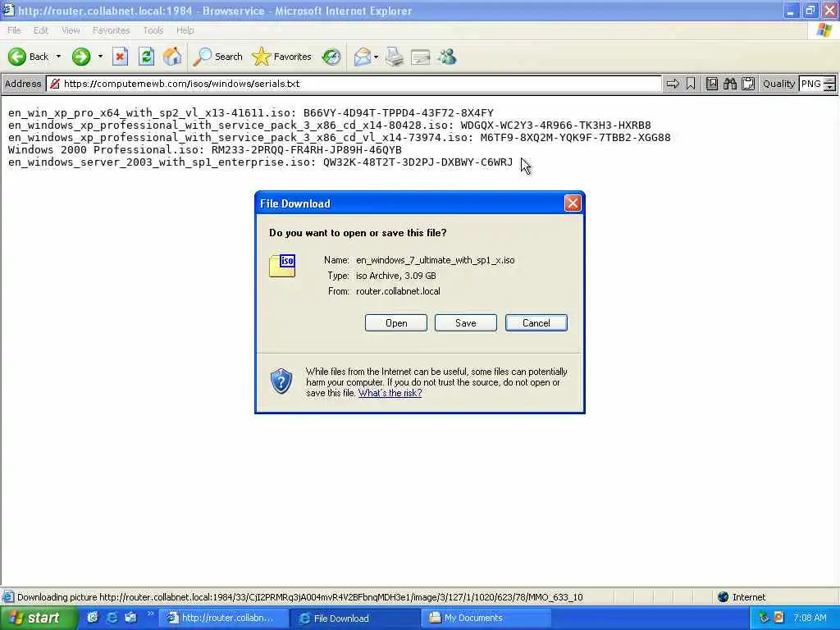840x630 pixels.
Task: Click the 'iso Archive, 3.09 GB' type text
Action: click(396, 276)
